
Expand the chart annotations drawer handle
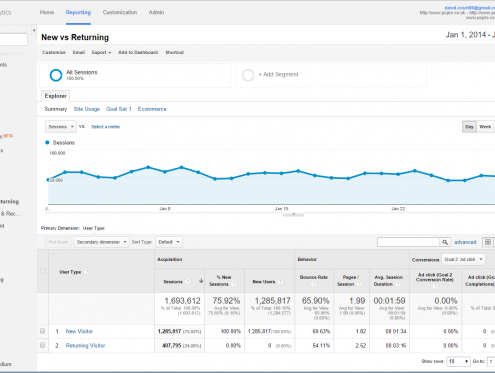coord(293,214)
